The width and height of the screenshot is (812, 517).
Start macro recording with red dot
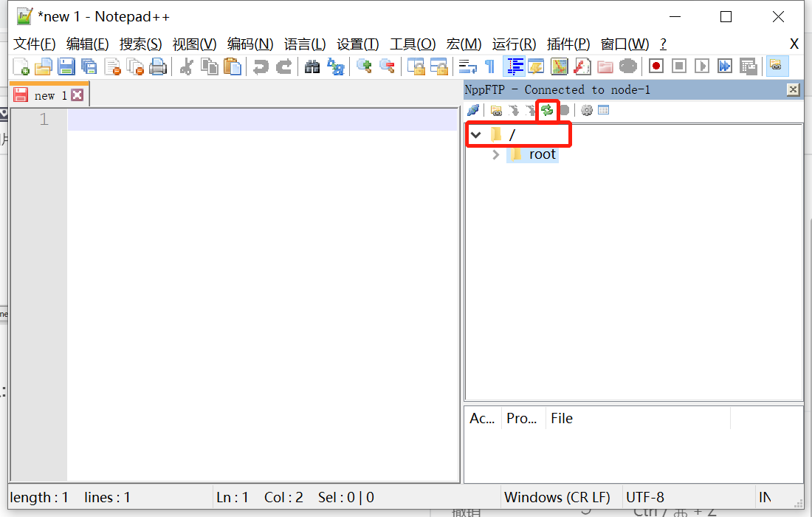pyautogui.click(x=656, y=66)
